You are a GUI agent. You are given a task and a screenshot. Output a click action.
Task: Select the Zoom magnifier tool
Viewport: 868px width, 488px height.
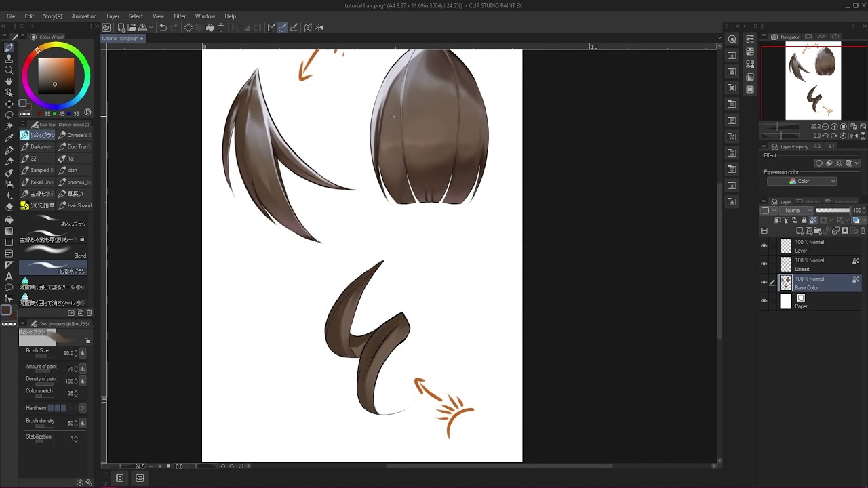coord(9,70)
